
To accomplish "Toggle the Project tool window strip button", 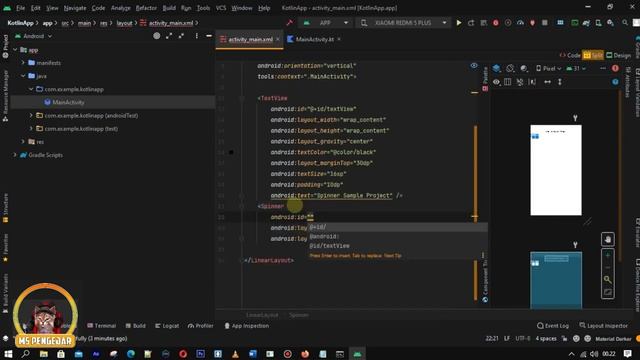I will [5, 46].
